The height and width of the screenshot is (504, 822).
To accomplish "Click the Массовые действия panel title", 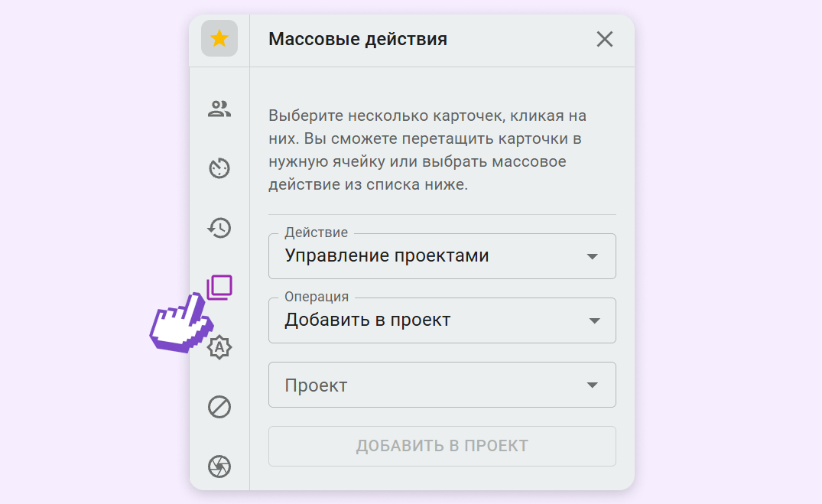I will click(x=358, y=39).
